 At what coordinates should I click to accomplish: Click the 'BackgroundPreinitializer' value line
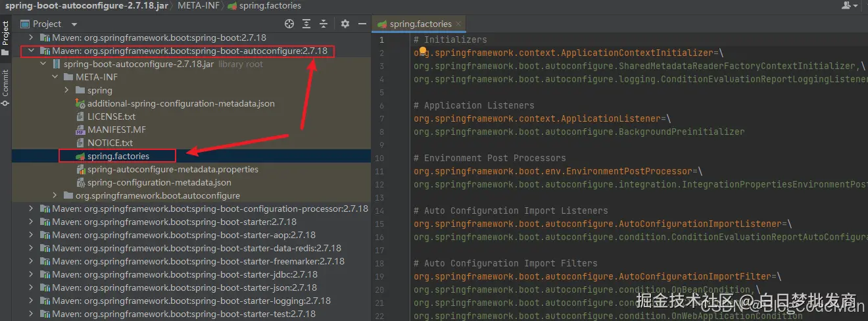(x=579, y=132)
